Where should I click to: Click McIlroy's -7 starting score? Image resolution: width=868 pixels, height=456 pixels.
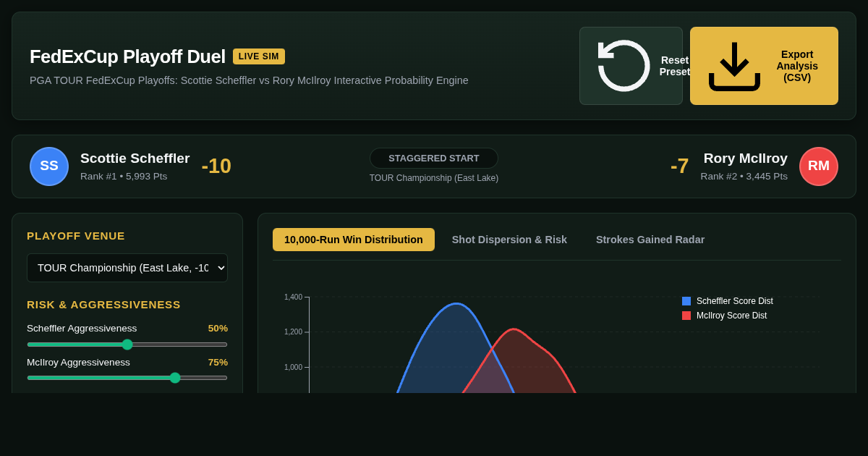pyautogui.click(x=679, y=166)
